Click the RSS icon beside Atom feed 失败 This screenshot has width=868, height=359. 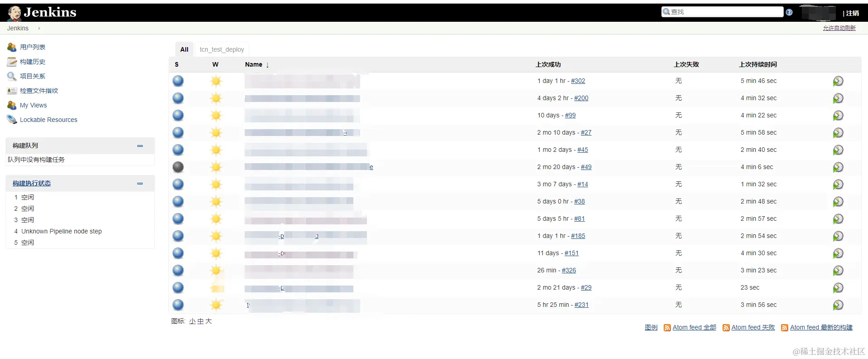coord(726,328)
